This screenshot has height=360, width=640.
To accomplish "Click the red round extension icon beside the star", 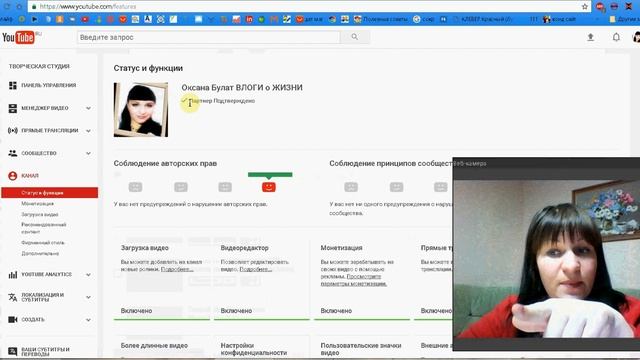I will tap(600, 7).
